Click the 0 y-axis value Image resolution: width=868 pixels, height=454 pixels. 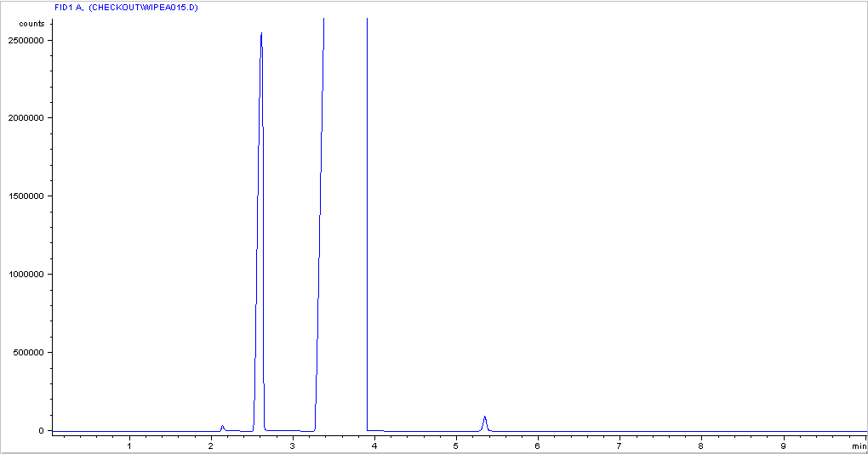tap(42, 431)
